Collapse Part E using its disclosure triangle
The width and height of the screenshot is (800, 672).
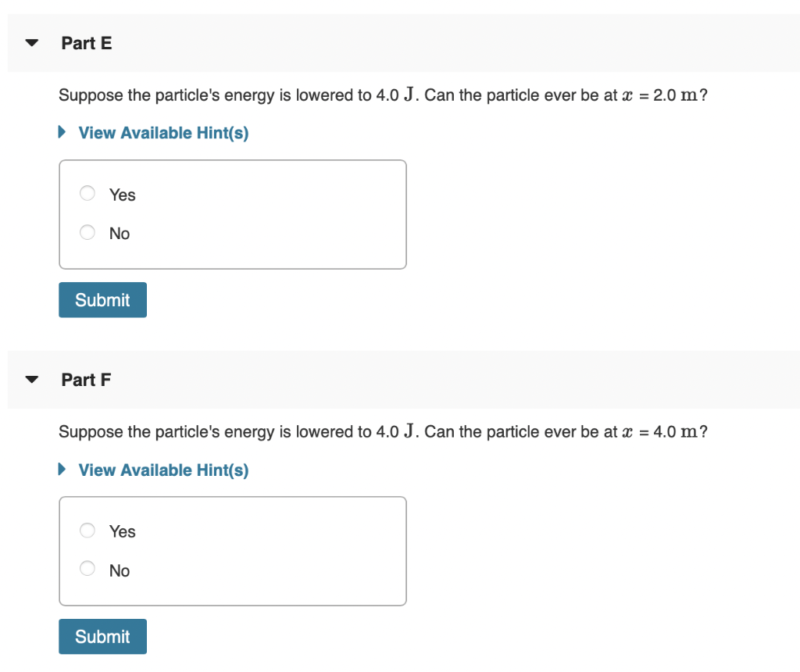(30, 43)
